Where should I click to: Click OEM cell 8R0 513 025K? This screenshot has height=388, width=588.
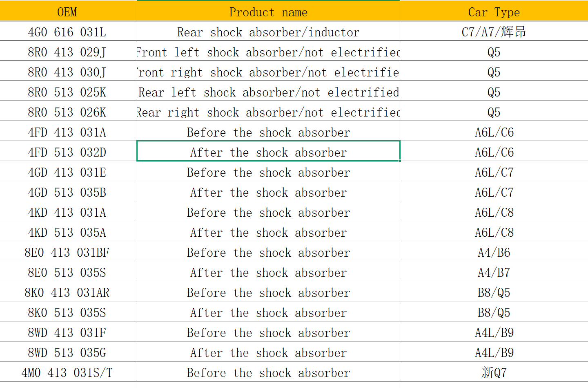(x=67, y=92)
